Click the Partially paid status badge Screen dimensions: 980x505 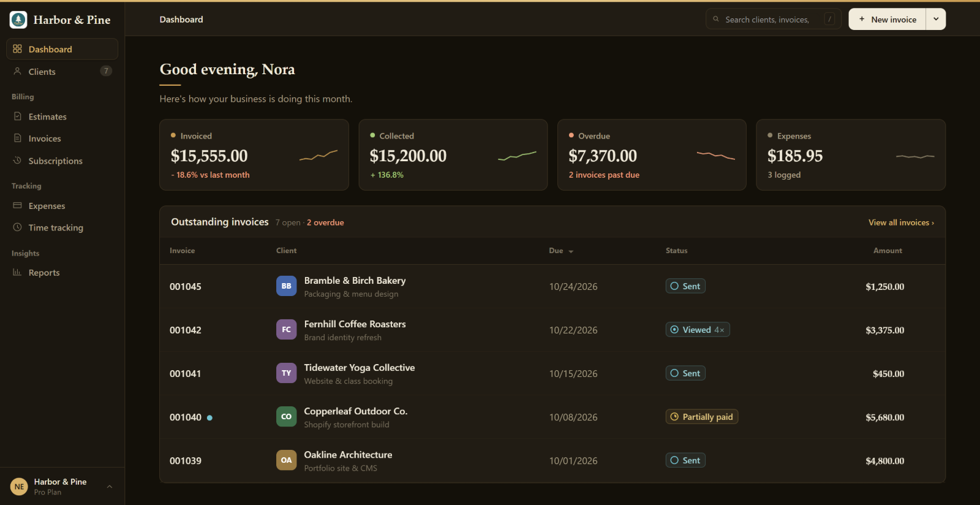point(702,417)
